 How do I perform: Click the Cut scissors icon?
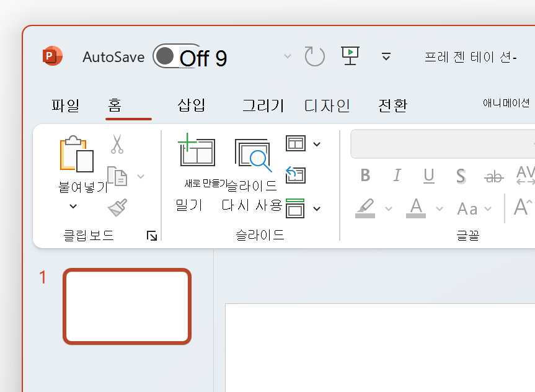click(x=117, y=144)
